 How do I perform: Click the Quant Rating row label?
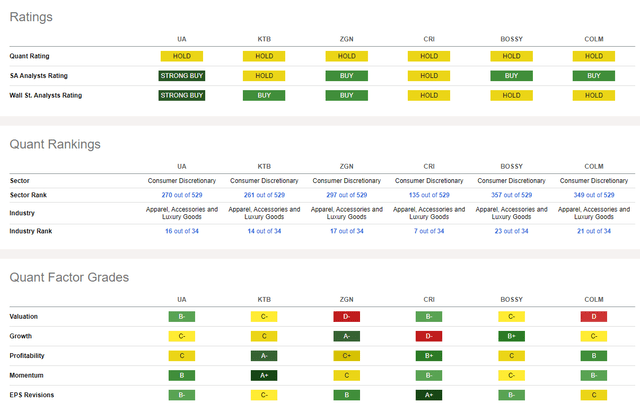[29, 56]
